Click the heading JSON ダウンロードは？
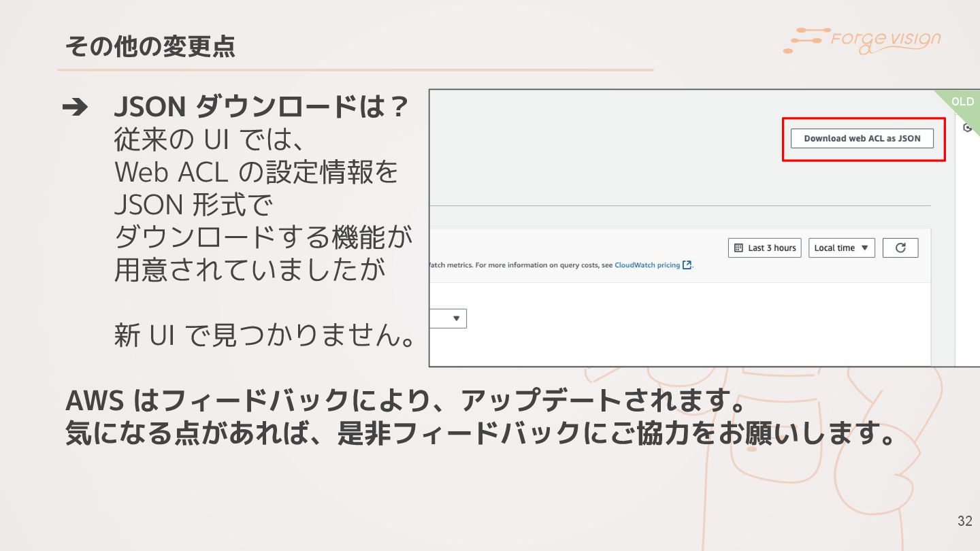980x551 pixels. click(x=261, y=106)
